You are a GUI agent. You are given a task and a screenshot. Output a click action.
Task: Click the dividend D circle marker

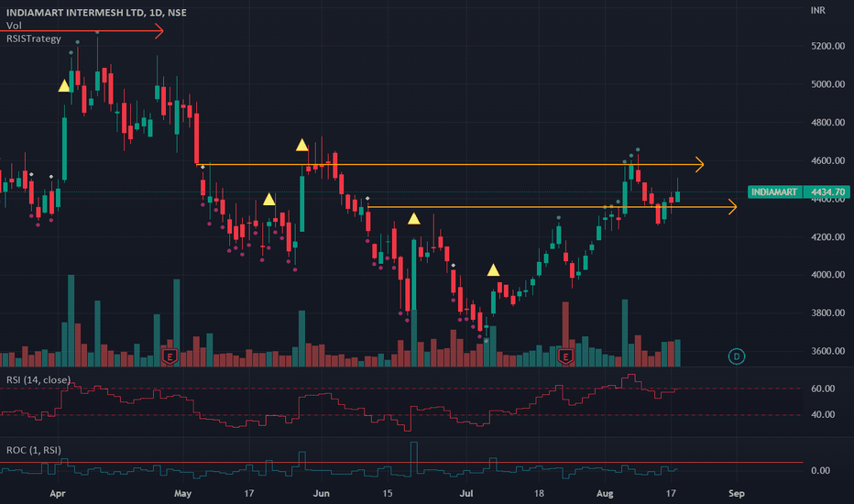tap(737, 356)
